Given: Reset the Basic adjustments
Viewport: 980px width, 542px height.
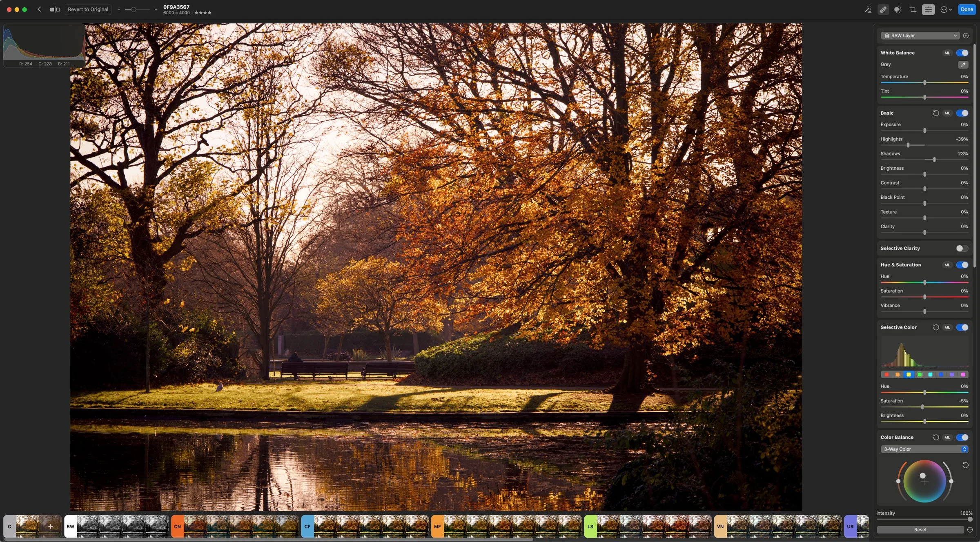Looking at the screenshot, I should (x=936, y=113).
